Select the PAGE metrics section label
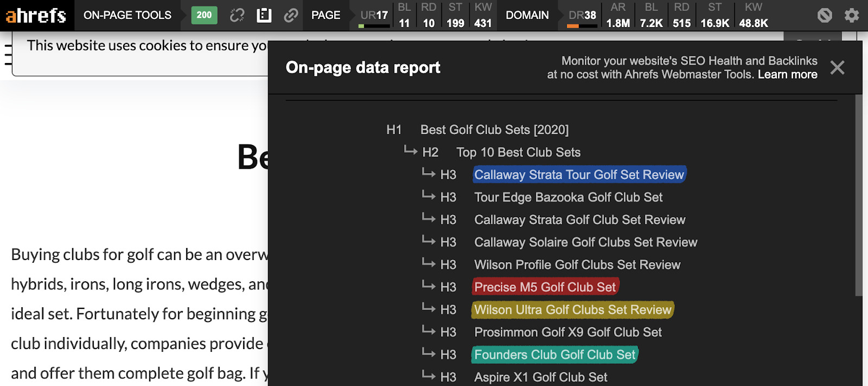Screen dimensions: 868x386 (325, 15)
